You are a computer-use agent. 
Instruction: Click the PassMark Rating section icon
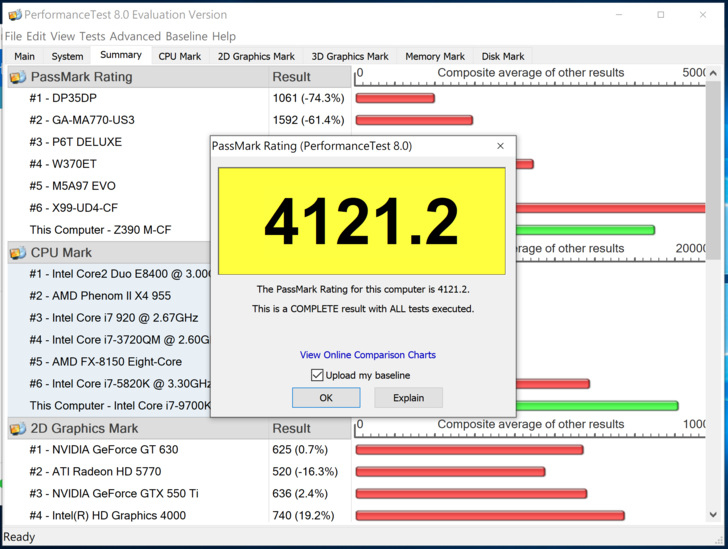tap(18, 77)
